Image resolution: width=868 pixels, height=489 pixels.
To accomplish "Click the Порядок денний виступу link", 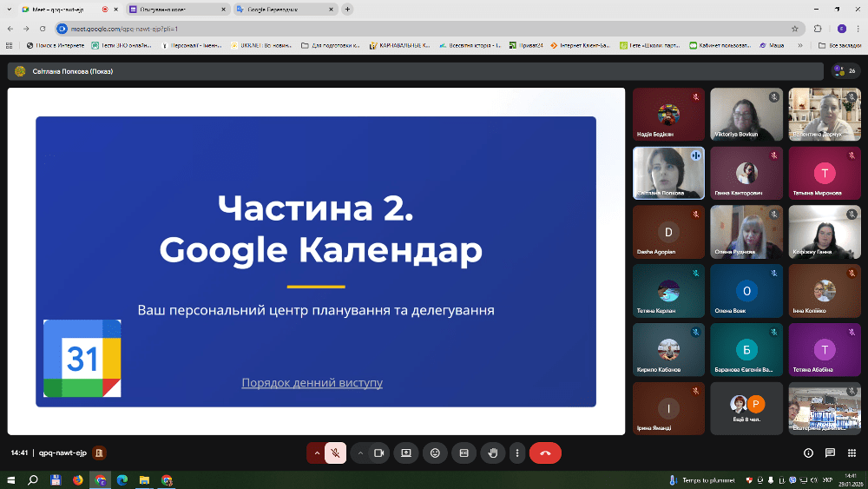I will tap(312, 383).
